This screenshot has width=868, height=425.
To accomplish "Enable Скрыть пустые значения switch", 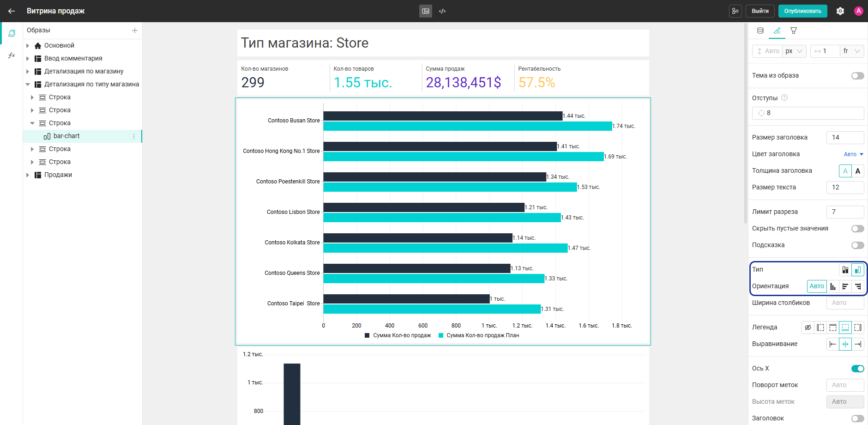I will [x=858, y=229].
